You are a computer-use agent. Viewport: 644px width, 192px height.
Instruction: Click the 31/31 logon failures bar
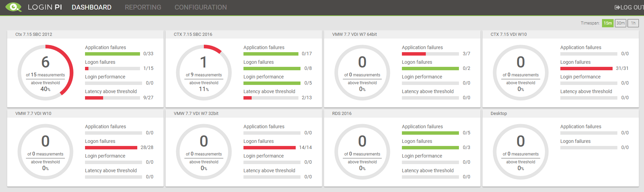(586, 69)
